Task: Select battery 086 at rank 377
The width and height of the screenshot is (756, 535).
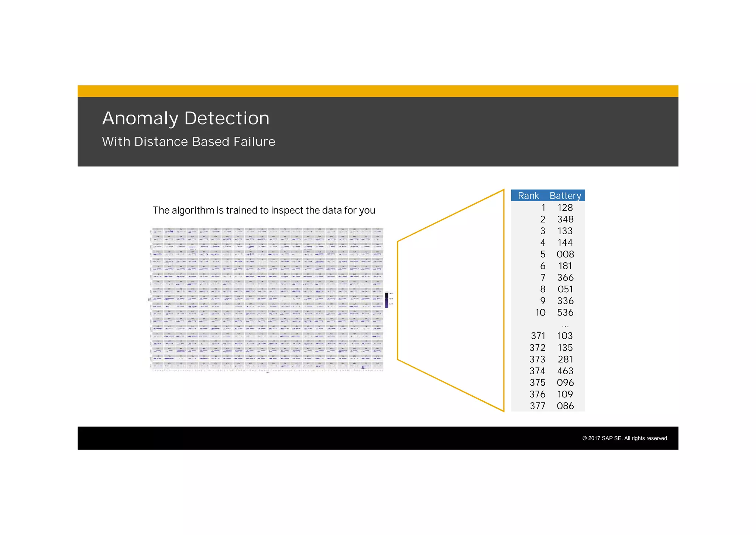Action: pos(565,406)
